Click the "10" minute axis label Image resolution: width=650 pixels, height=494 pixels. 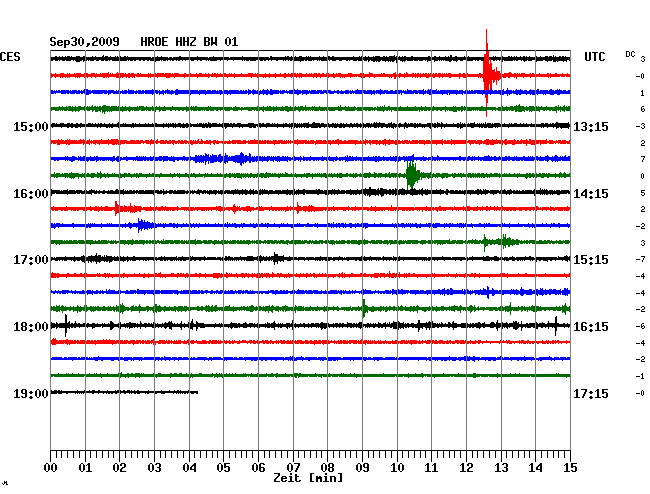397,467
